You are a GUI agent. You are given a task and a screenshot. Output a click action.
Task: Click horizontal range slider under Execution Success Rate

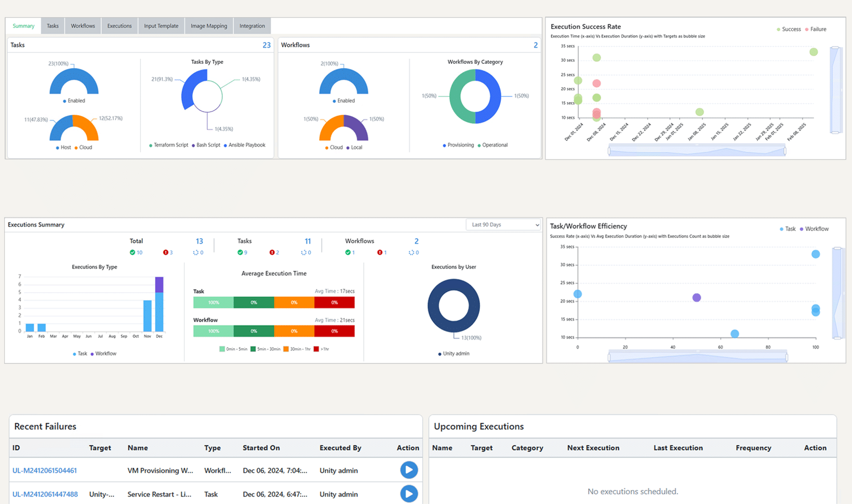697,151
